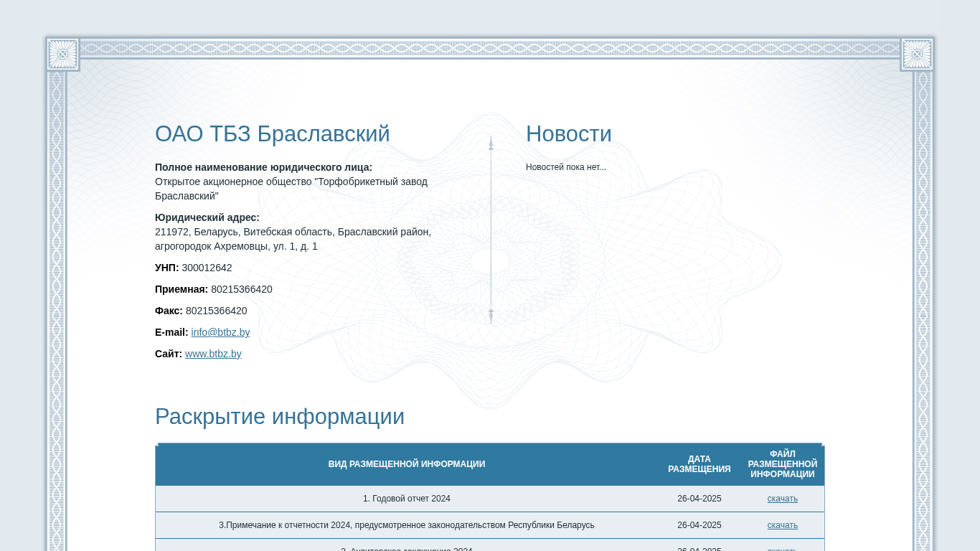This screenshot has height=551, width=980.
Task: Click the ФАЙЛ РАЗМЕЩЕННОЙ ИНФОРМАЦИИ column header
Action: pos(782,464)
